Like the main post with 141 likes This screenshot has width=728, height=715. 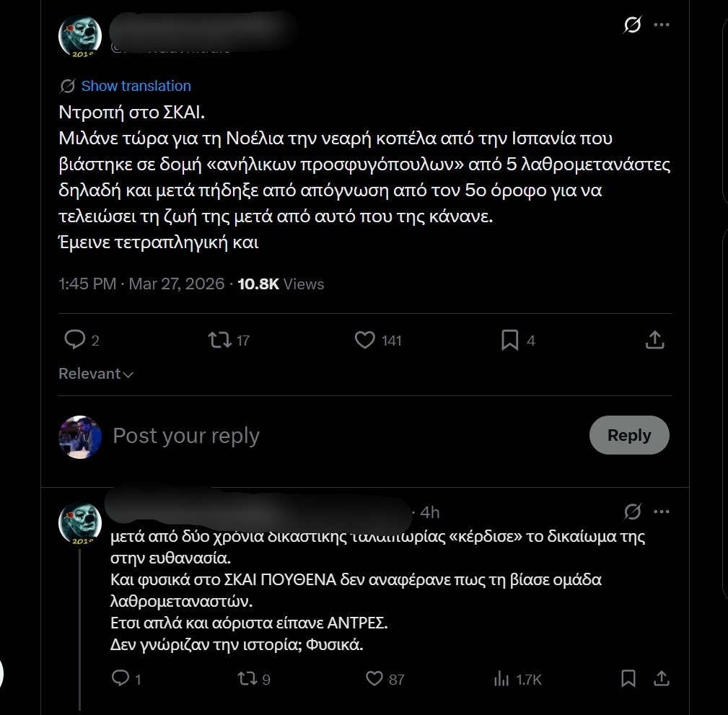tap(365, 340)
